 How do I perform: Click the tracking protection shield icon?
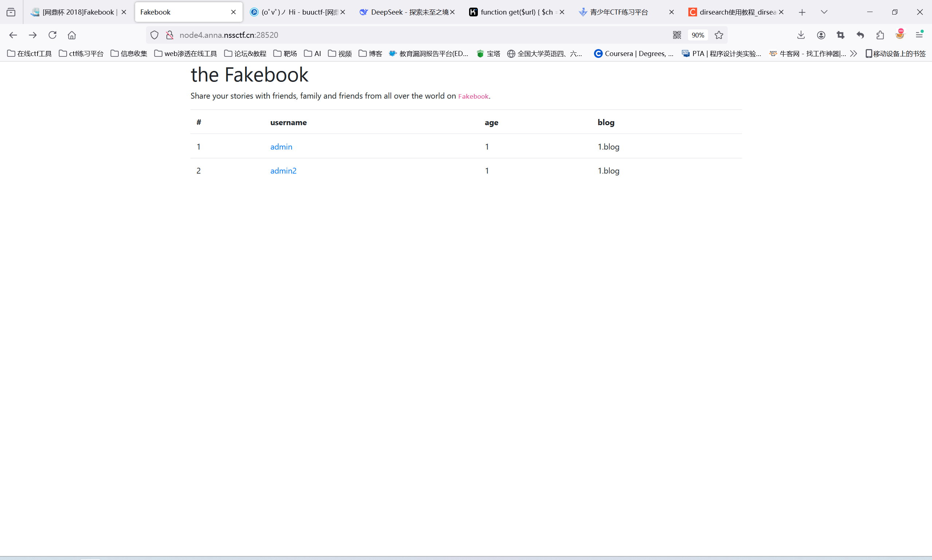pos(154,35)
